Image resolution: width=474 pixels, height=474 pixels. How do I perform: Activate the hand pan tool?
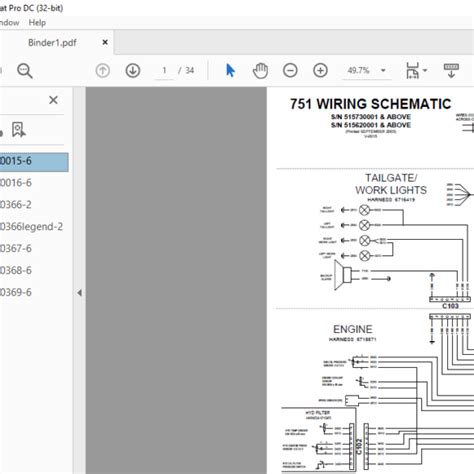click(x=260, y=71)
